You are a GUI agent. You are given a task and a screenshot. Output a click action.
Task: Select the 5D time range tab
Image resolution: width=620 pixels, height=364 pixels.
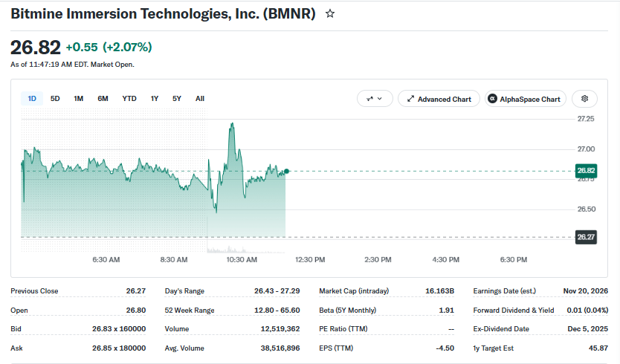click(x=55, y=98)
